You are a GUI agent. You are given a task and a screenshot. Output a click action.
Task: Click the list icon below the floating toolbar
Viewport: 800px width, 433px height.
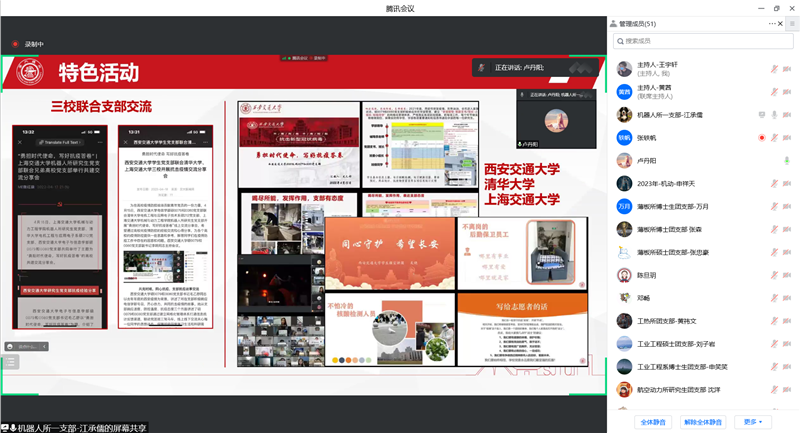tap(11, 363)
